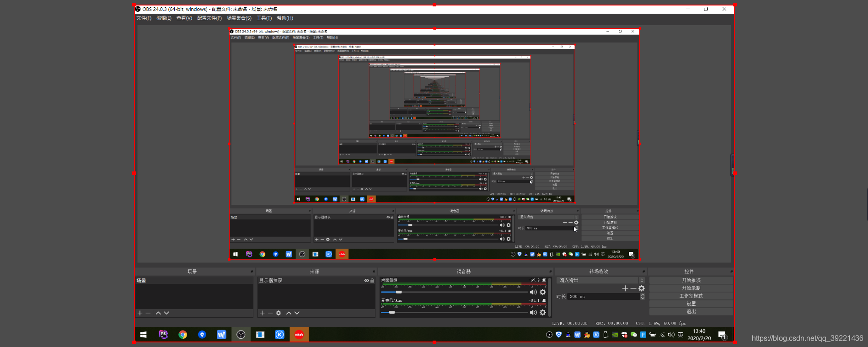Toggle visibility of 显示器捕获 in the main sources list
The height and width of the screenshot is (347, 868).
366,281
